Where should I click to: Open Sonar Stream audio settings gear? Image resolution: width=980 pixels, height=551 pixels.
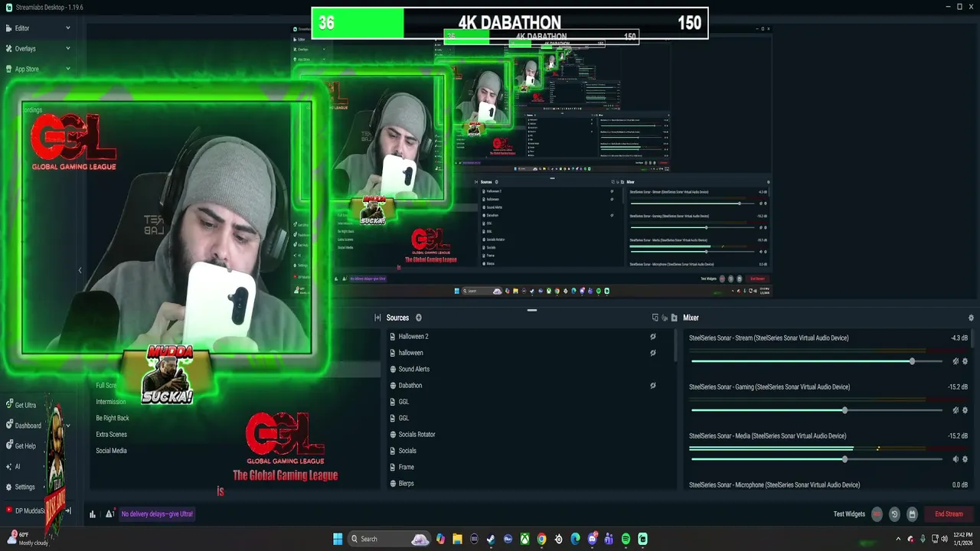(965, 361)
